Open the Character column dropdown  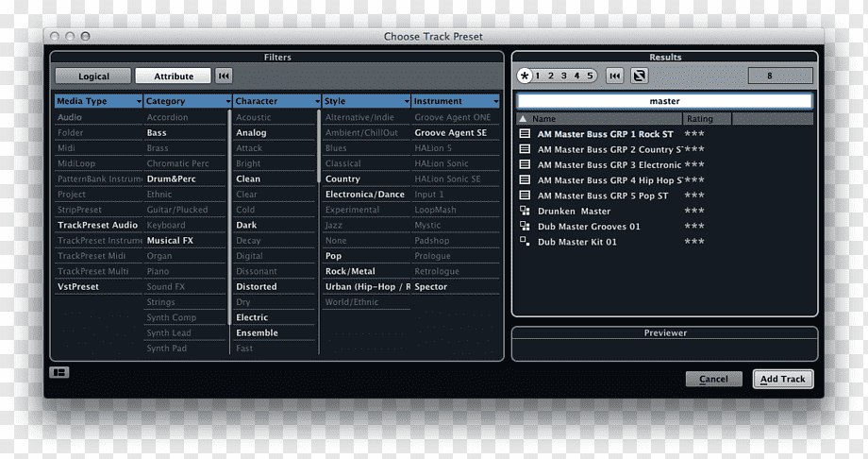click(317, 101)
